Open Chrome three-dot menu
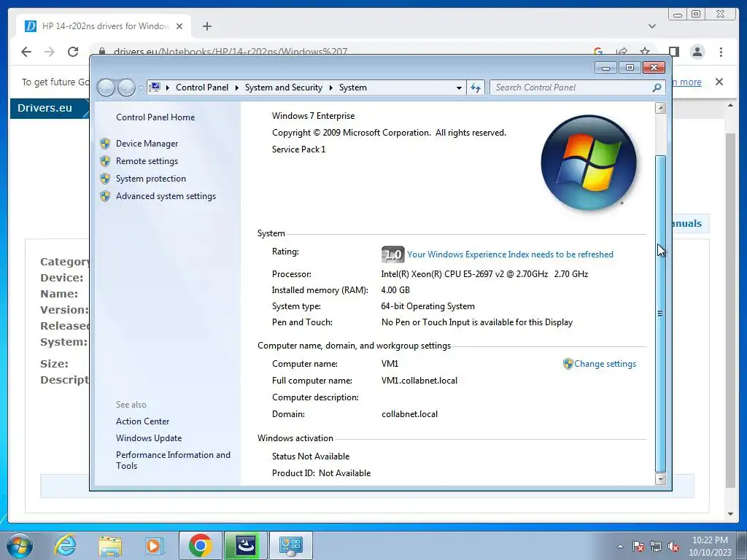 tap(721, 52)
